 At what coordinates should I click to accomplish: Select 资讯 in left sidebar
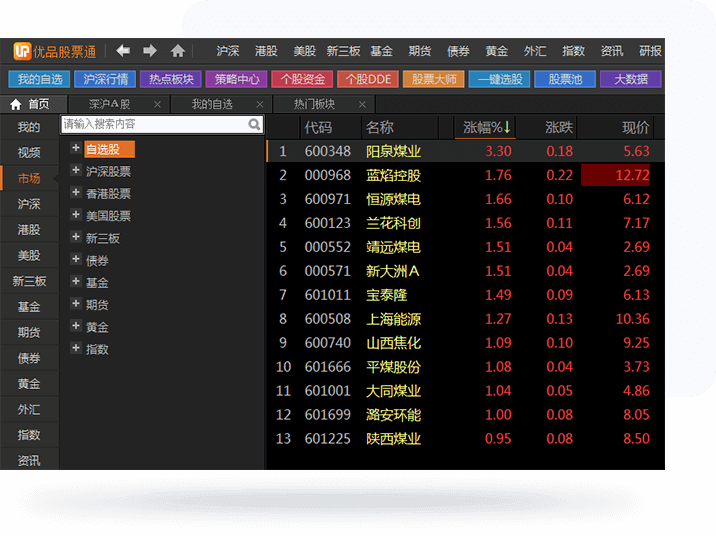[x=29, y=460]
